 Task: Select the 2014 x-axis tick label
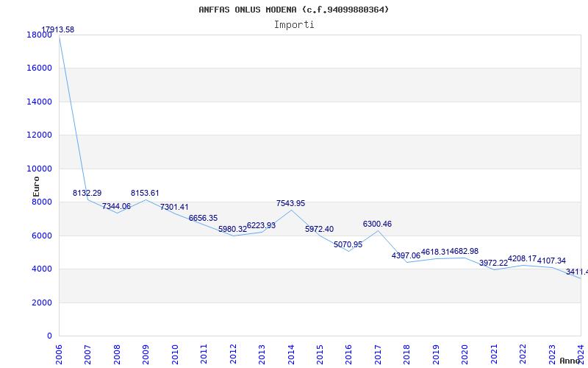291,355
